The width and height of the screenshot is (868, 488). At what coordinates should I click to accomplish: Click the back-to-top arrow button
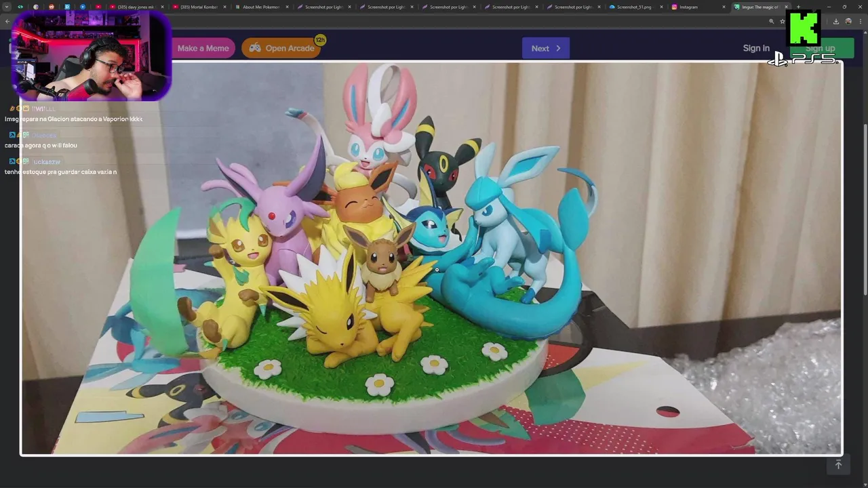coord(838,464)
